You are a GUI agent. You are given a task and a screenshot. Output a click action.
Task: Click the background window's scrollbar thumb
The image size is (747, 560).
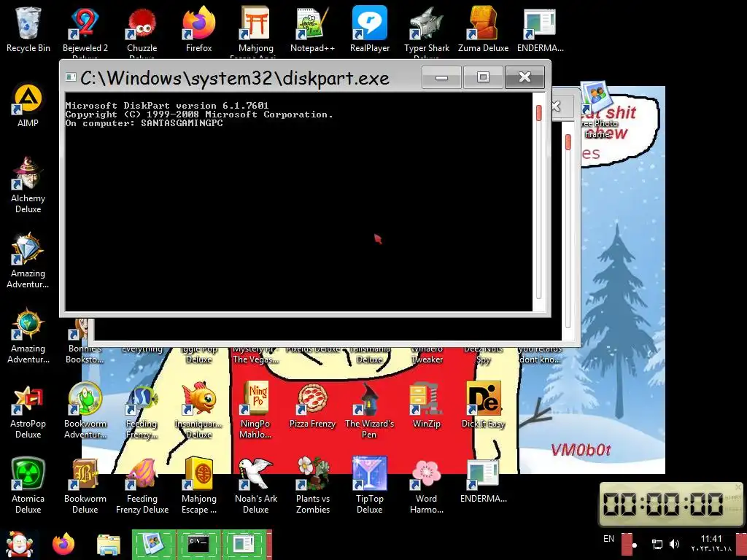568,142
